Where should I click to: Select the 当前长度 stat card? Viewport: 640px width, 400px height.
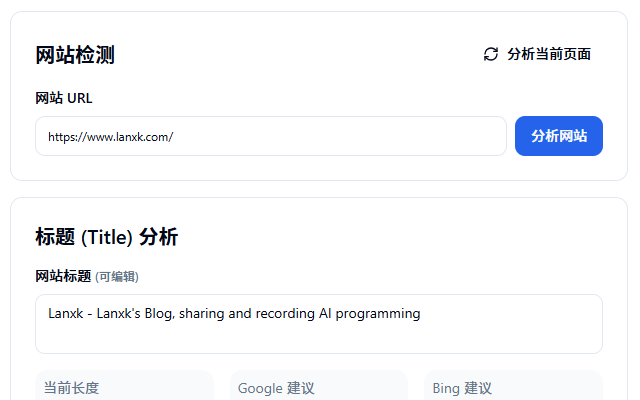(122, 387)
